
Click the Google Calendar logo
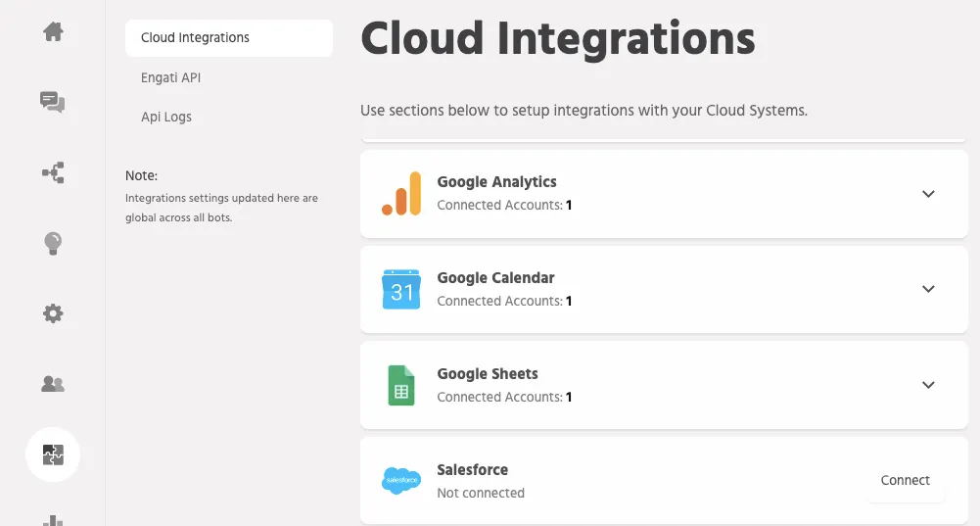click(x=401, y=289)
